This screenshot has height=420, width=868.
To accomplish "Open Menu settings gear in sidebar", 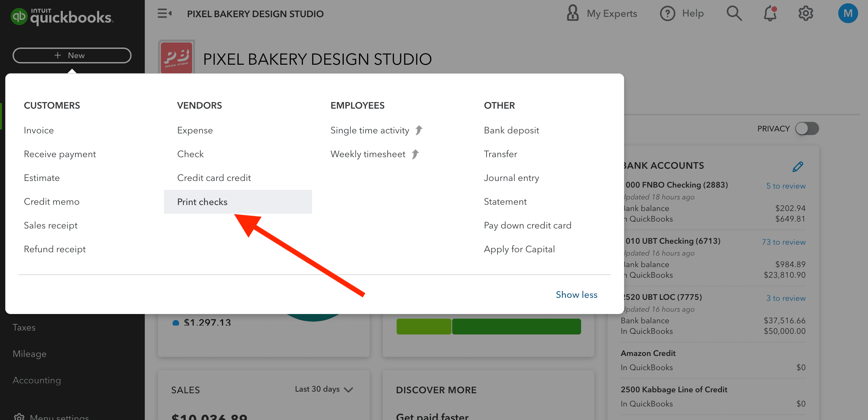I will [x=19, y=417].
